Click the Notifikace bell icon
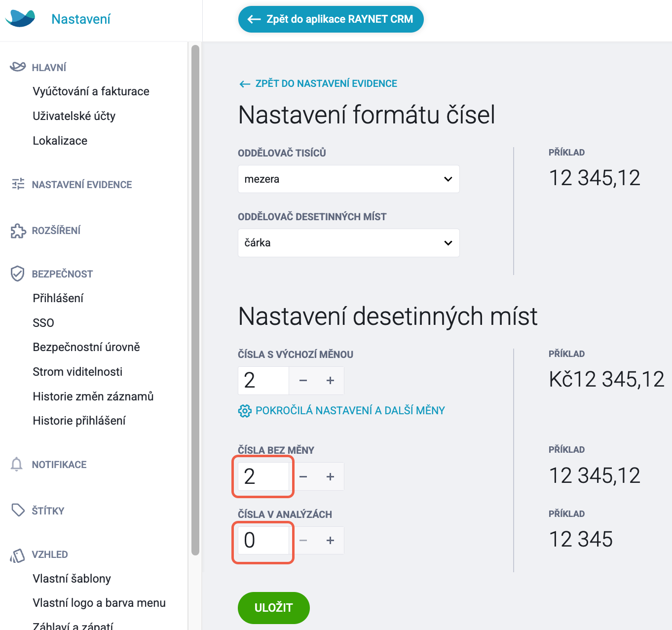672x630 pixels. [x=17, y=464]
